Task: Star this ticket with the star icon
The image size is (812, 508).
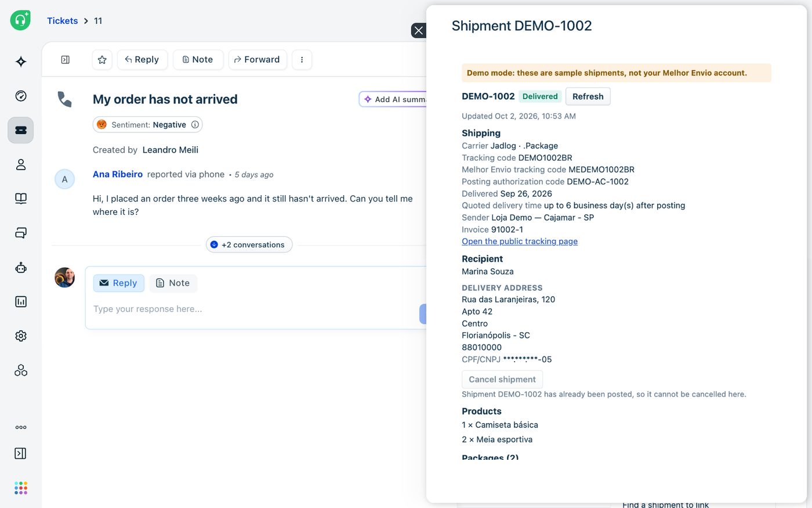Action: pos(102,60)
